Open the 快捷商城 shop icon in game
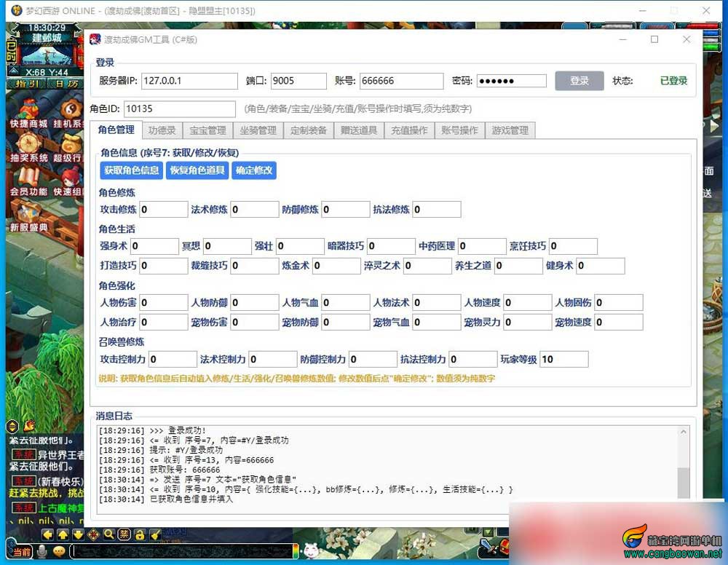 point(29,112)
